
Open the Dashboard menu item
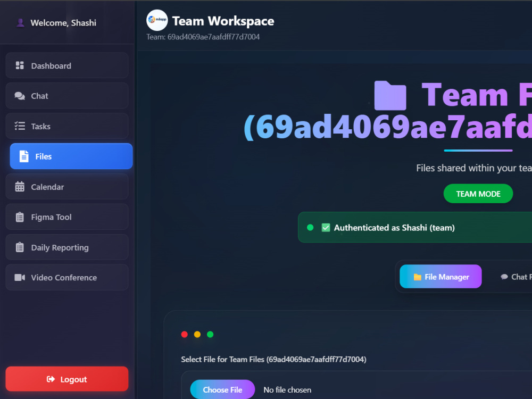67,65
